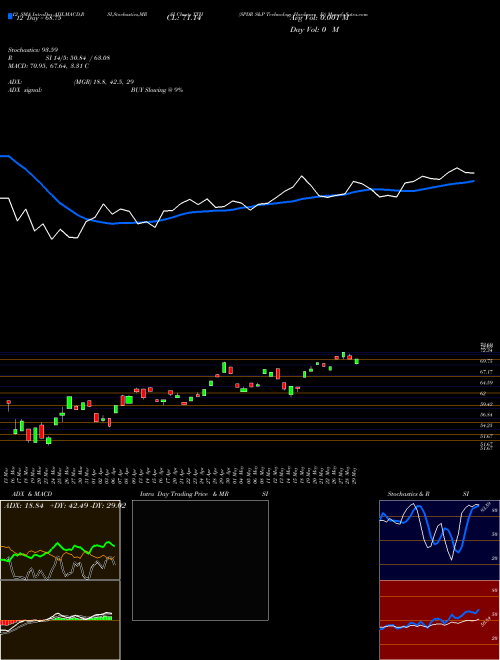
Task: Click the blue 12-day SMA legend square
Action: click(x=10, y=16)
